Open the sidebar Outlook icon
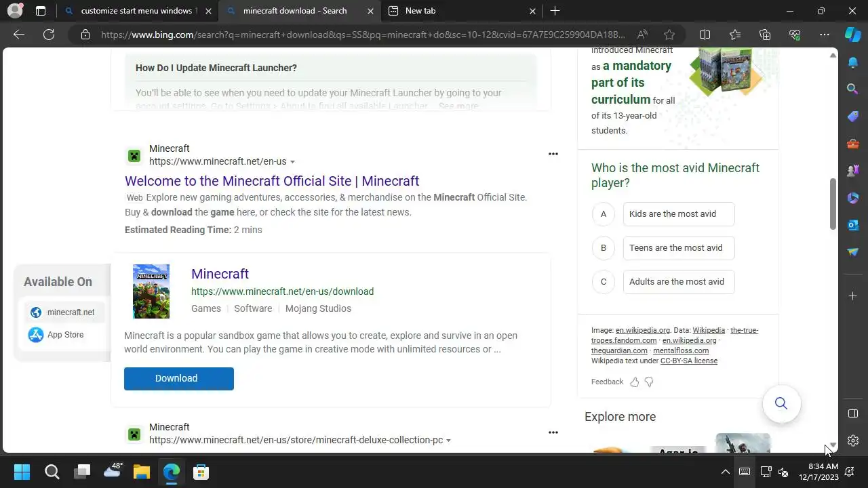This screenshot has height=488, width=868. pos(853,225)
